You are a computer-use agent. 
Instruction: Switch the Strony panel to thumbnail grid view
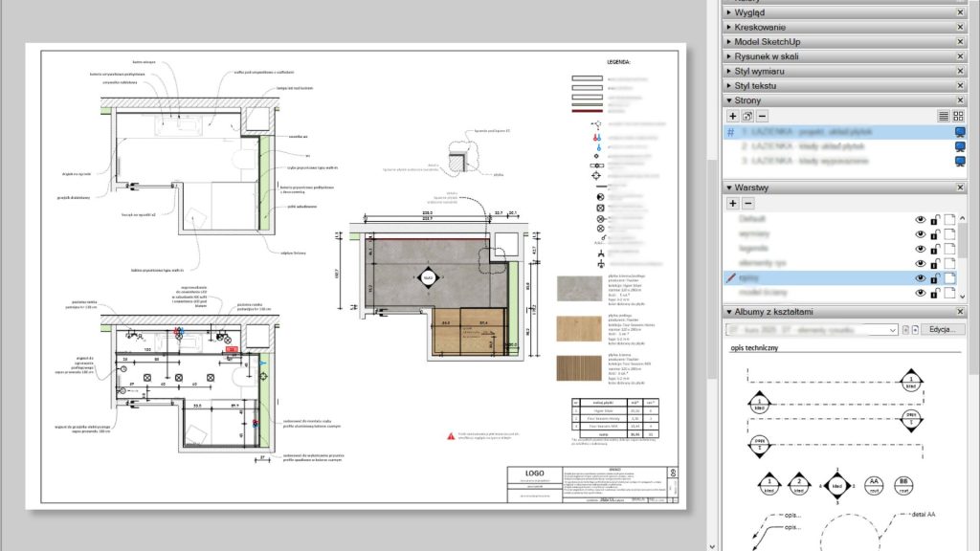tap(960, 116)
